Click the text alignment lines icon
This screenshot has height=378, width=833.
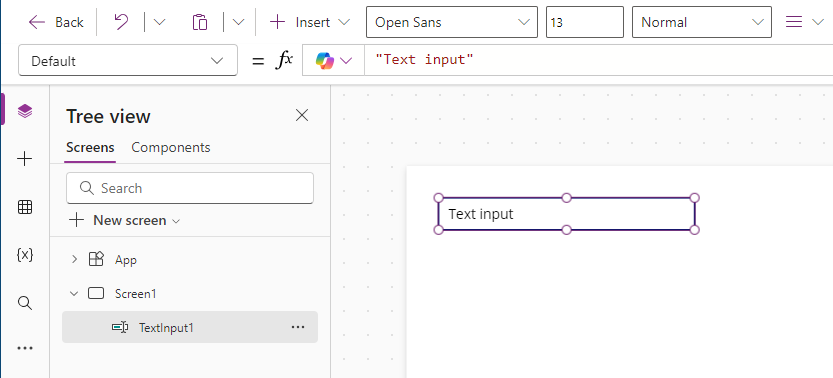point(794,22)
